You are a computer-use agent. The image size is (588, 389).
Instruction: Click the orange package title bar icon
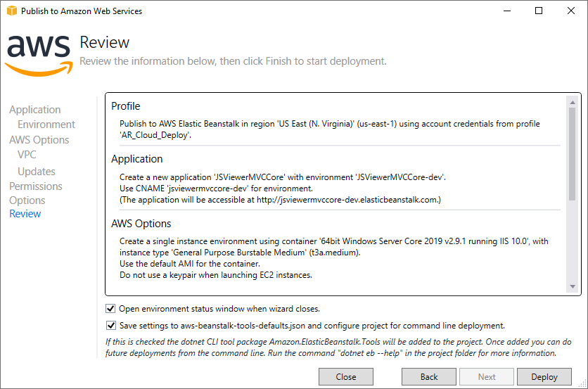[x=12, y=11]
